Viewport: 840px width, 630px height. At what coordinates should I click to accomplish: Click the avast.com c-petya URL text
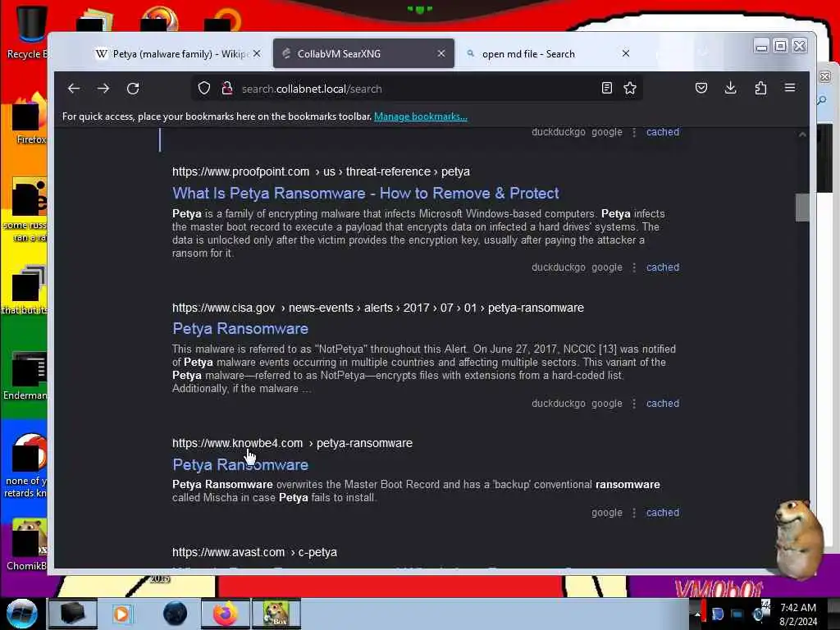[x=254, y=552]
